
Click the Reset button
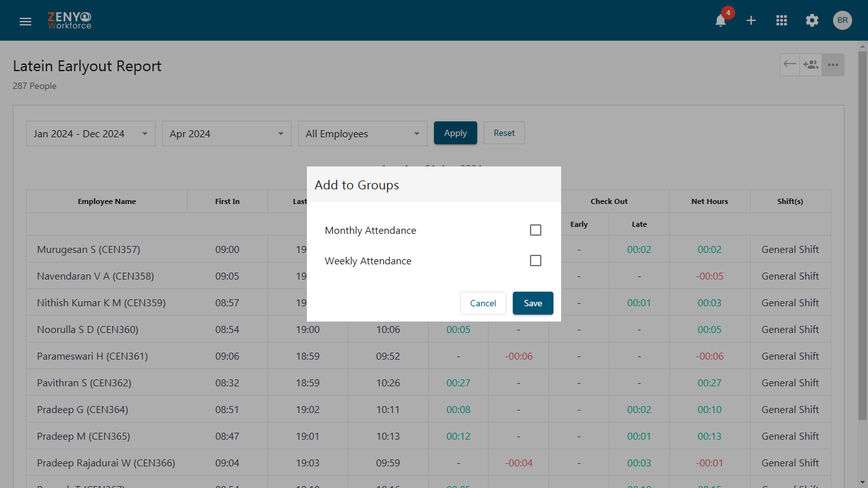coord(505,133)
